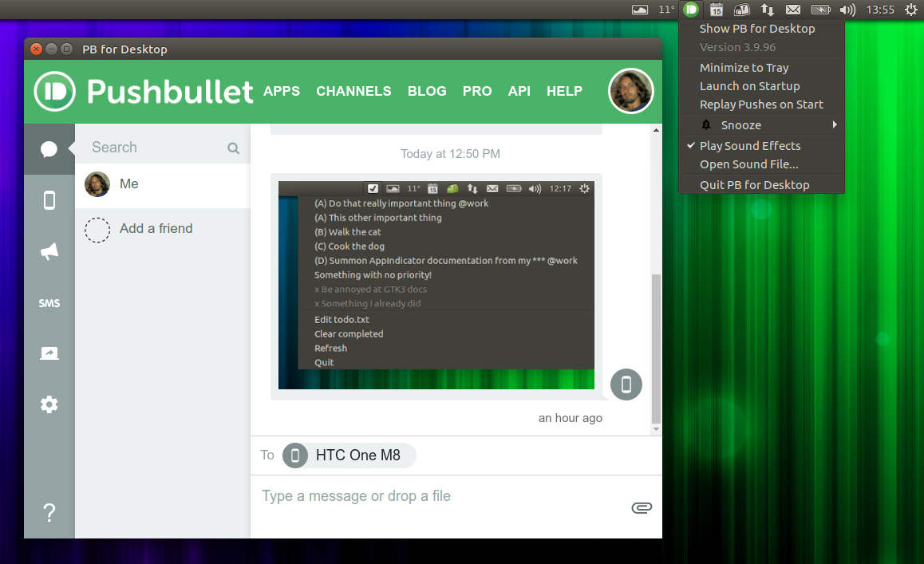Open the SMS sidebar section

[49, 303]
